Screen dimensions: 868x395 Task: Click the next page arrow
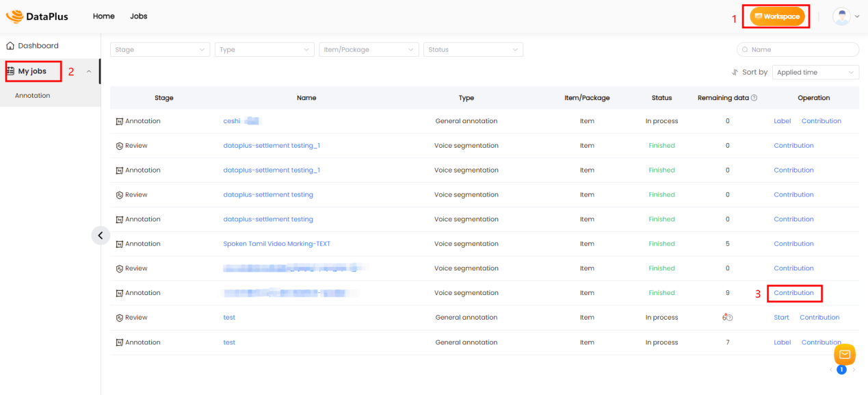[853, 370]
